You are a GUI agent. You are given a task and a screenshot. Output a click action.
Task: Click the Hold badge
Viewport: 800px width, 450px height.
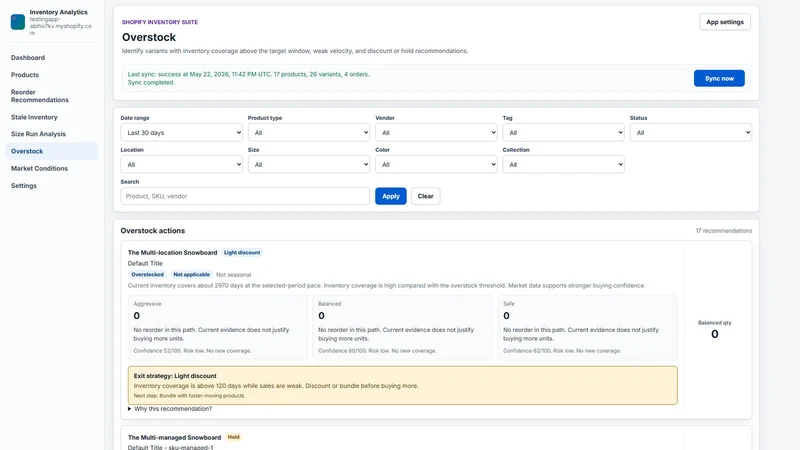(234, 437)
